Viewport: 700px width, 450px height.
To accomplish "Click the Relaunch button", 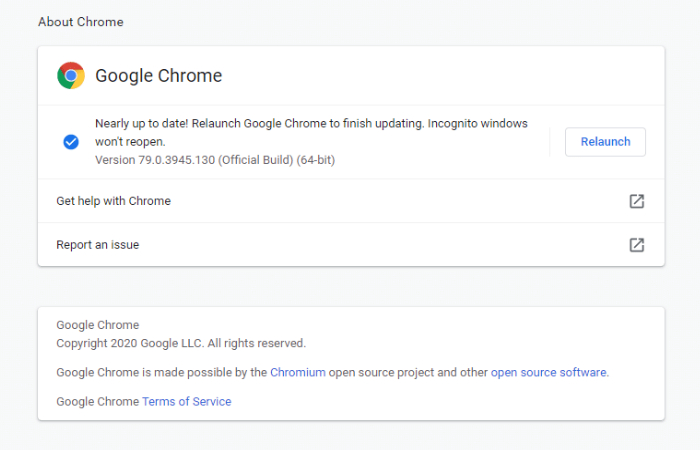I will click(605, 142).
